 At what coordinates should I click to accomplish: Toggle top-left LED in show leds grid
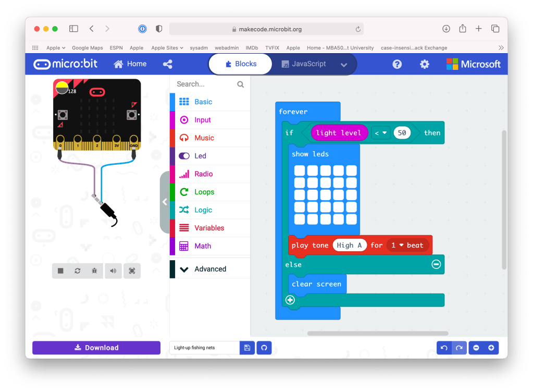299,170
